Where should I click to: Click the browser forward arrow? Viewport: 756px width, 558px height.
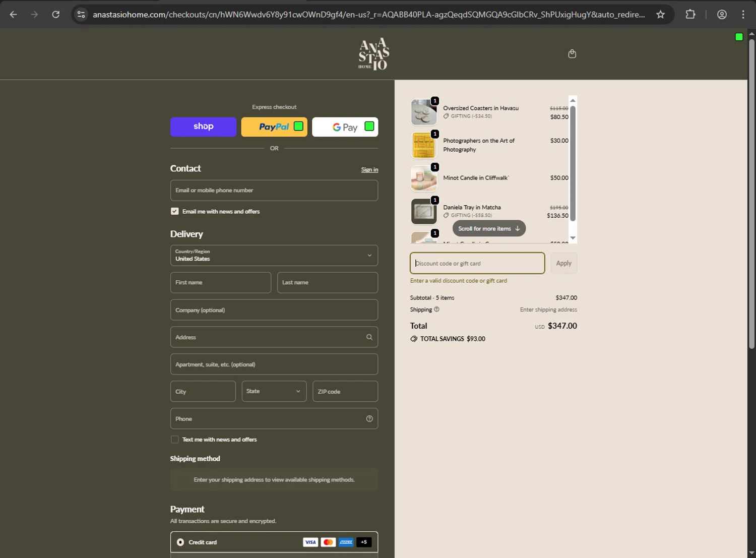tap(34, 15)
